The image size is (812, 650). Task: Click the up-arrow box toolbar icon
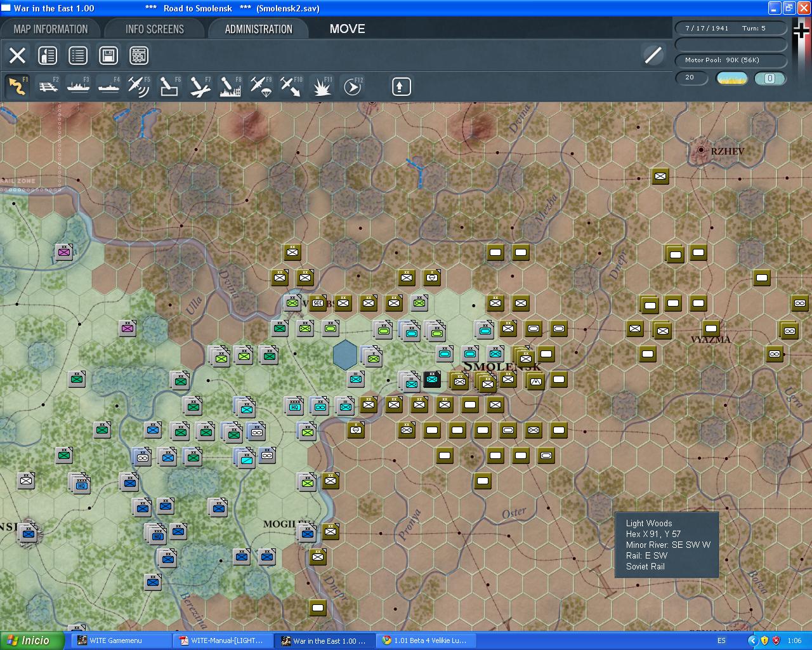401,86
